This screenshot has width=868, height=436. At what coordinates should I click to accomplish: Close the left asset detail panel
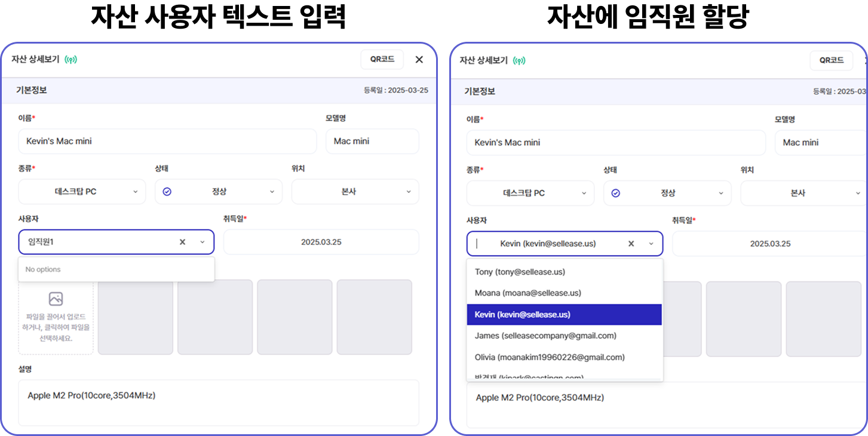click(x=419, y=59)
